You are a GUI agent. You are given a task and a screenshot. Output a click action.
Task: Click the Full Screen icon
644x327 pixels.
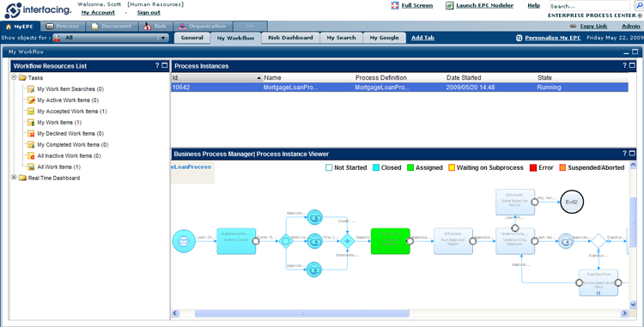click(x=395, y=6)
